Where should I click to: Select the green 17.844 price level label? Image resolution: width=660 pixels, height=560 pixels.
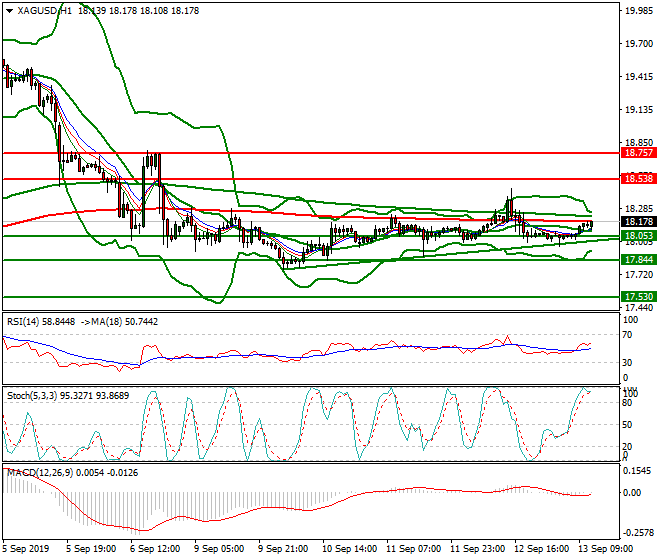point(639,260)
